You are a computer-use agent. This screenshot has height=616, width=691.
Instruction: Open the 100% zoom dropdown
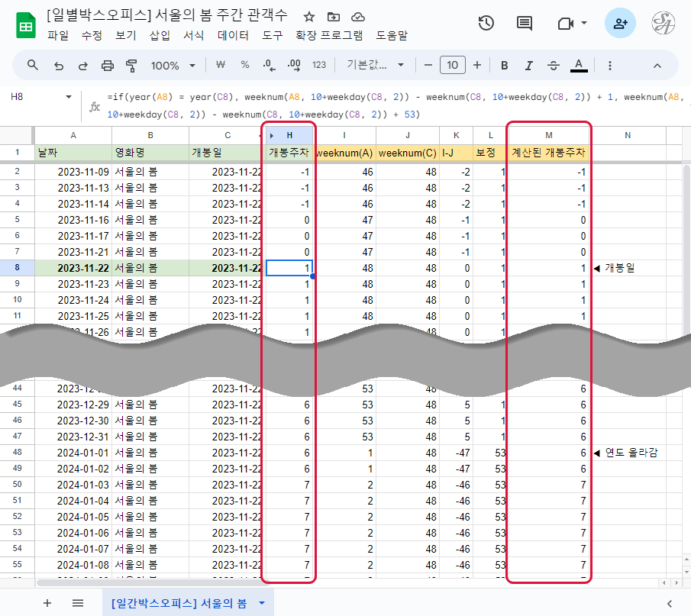pyautogui.click(x=173, y=66)
